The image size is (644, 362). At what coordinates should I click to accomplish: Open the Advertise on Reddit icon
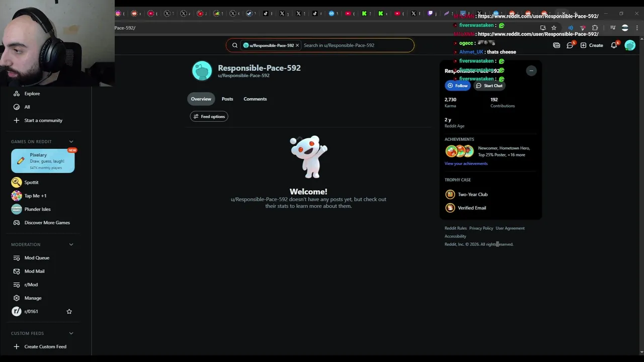click(556, 45)
